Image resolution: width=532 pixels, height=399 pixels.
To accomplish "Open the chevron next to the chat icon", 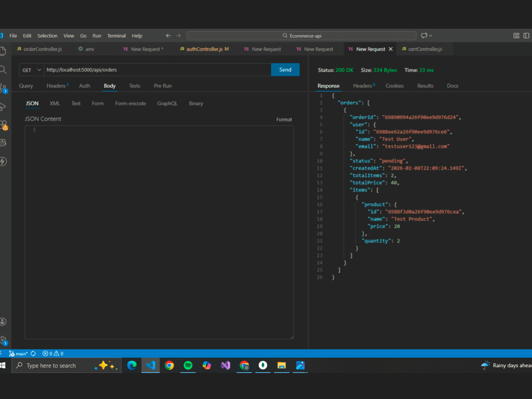I will pos(430,36).
